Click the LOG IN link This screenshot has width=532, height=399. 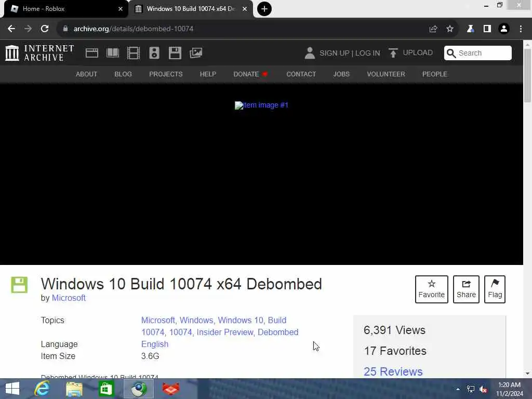tap(368, 54)
